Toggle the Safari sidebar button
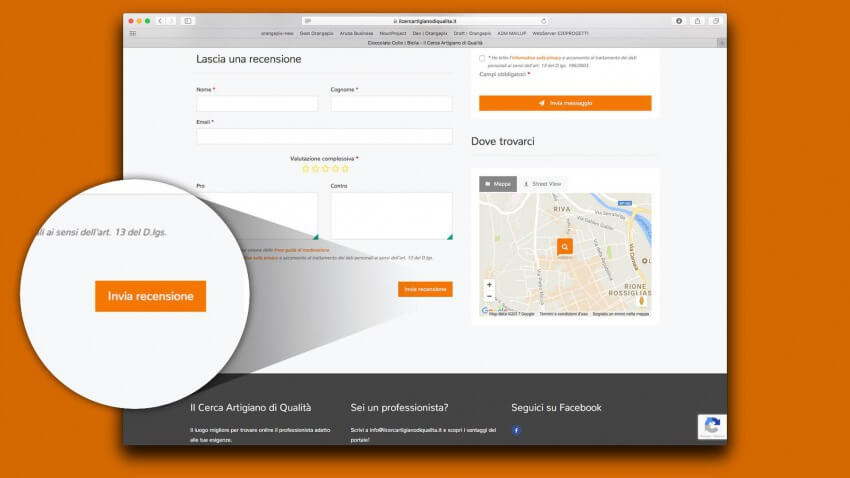Image resolution: width=850 pixels, height=478 pixels. point(188,20)
